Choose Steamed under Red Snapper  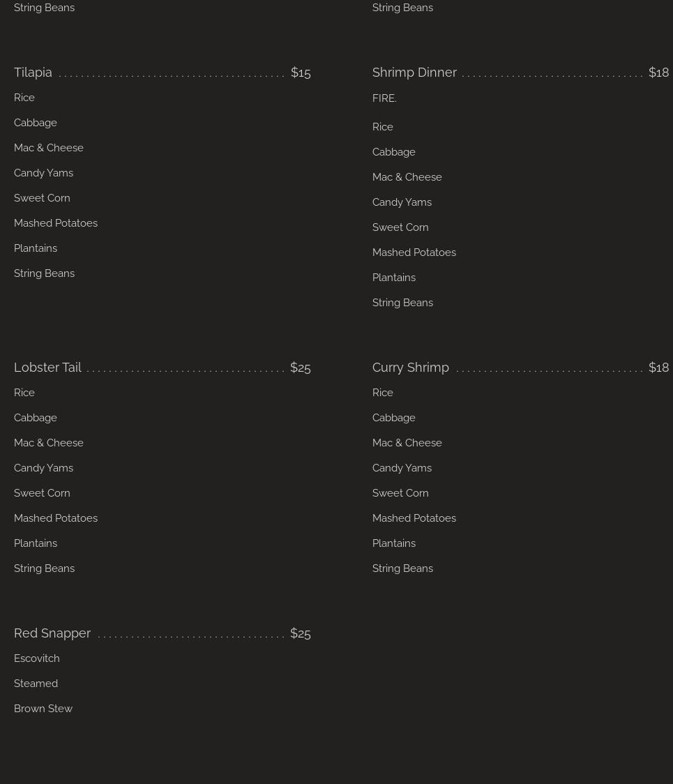click(x=36, y=684)
